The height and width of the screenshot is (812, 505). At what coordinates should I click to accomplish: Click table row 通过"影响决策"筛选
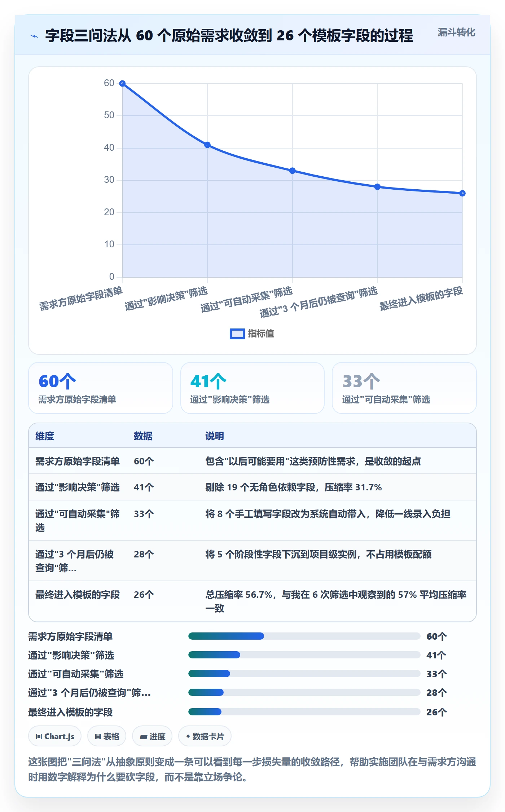252,487
